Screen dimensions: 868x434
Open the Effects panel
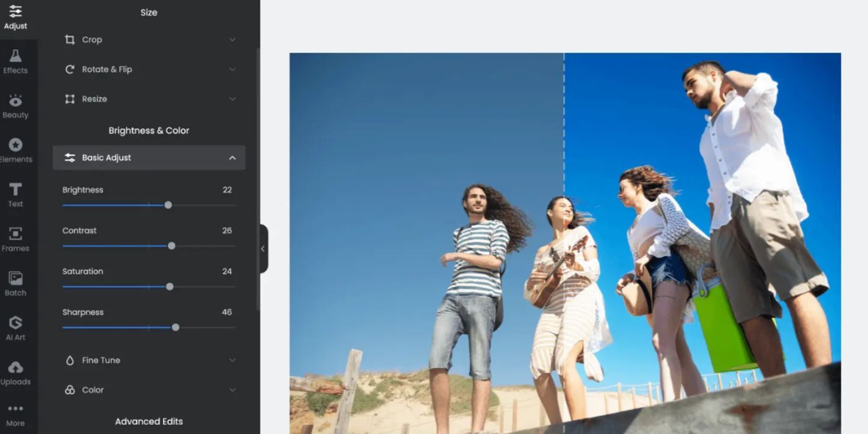point(15,60)
